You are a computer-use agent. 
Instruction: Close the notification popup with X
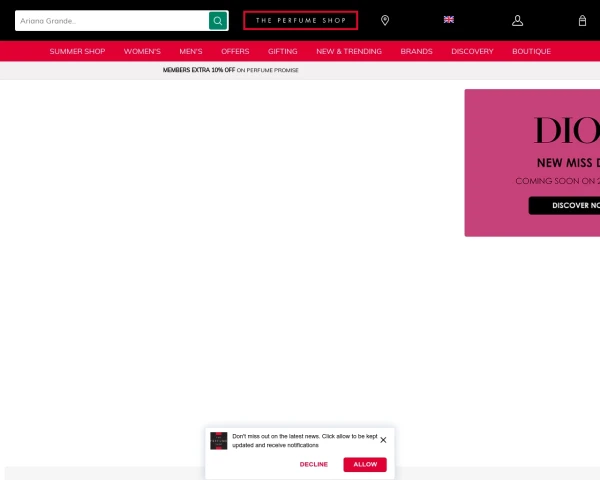pyautogui.click(x=383, y=440)
